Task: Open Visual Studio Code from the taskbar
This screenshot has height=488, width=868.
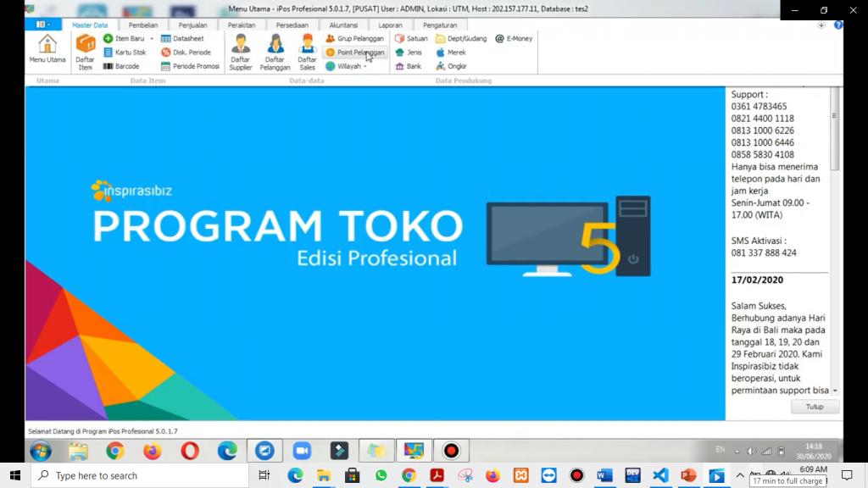Action: (660, 475)
